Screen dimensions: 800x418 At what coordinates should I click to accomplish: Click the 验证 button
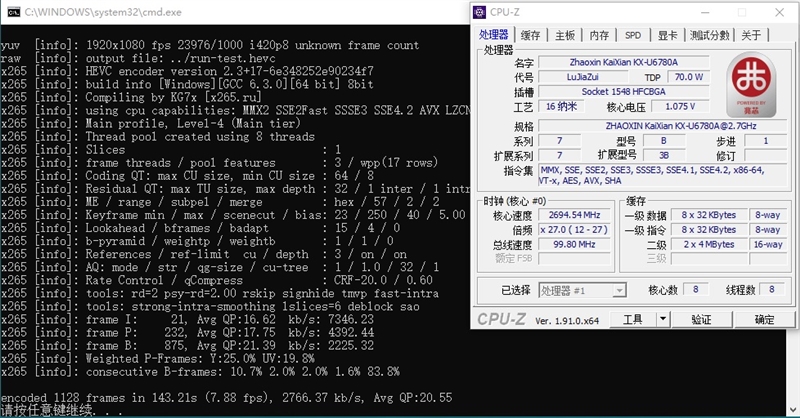(x=701, y=320)
